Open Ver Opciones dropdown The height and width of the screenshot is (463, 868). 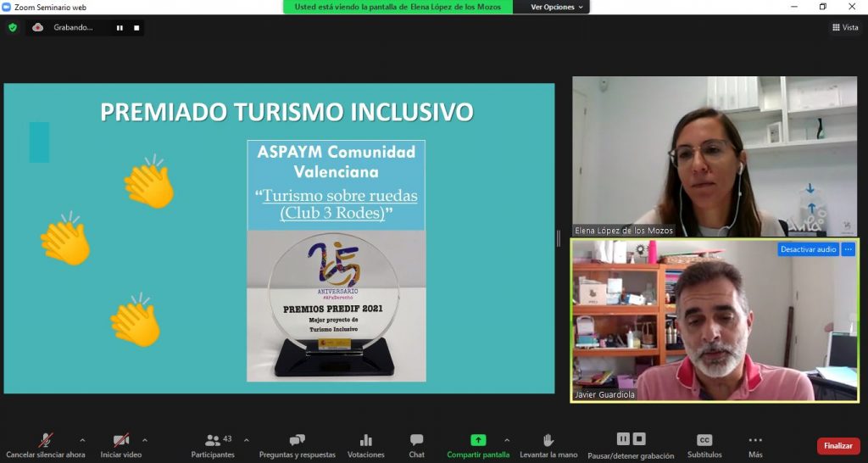coord(556,7)
